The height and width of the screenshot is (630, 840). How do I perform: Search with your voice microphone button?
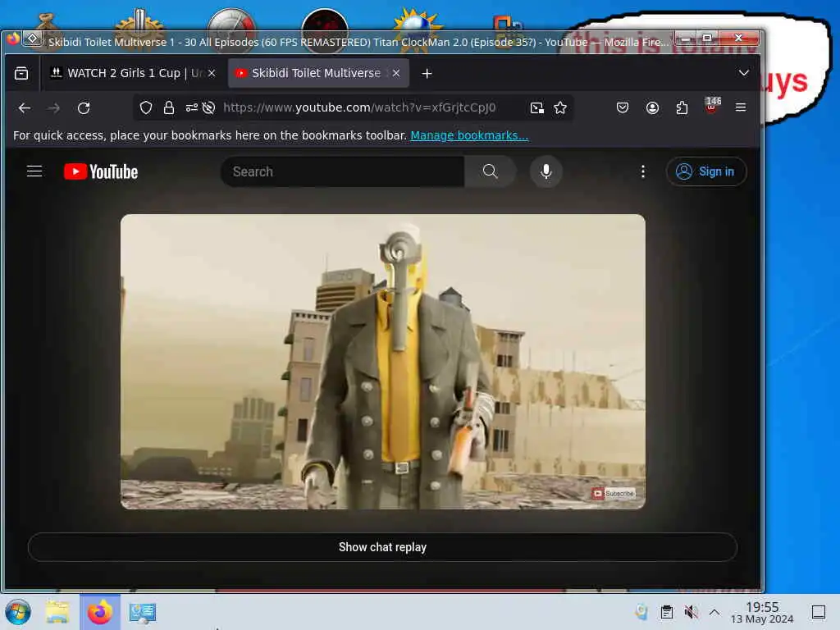click(546, 171)
